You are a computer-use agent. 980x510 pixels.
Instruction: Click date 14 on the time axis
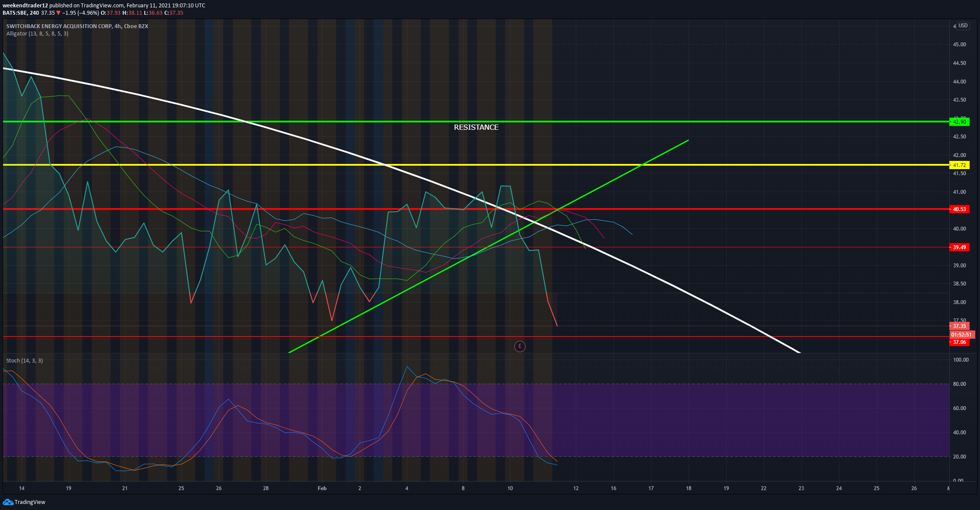22,488
